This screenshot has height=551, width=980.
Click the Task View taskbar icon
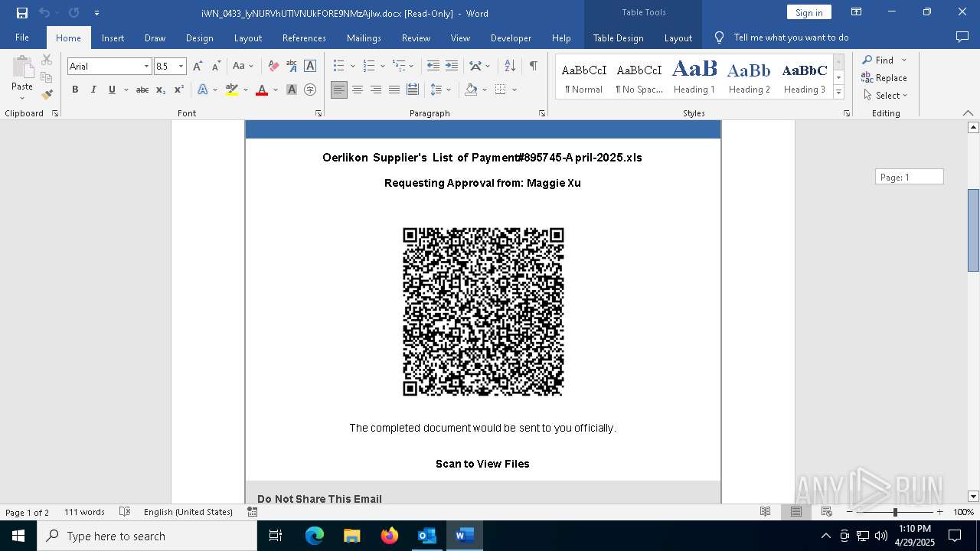click(276, 536)
